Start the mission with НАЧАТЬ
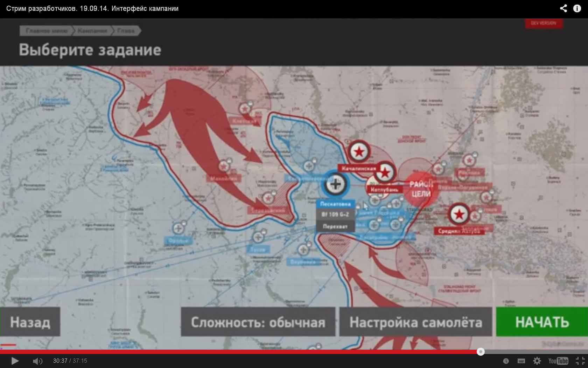Viewport: 588px width, 368px height. click(x=542, y=322)
